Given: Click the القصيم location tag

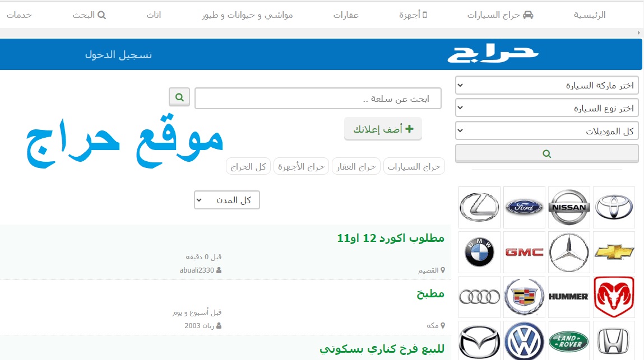Looking at the screenshot, I should [431, 270].
